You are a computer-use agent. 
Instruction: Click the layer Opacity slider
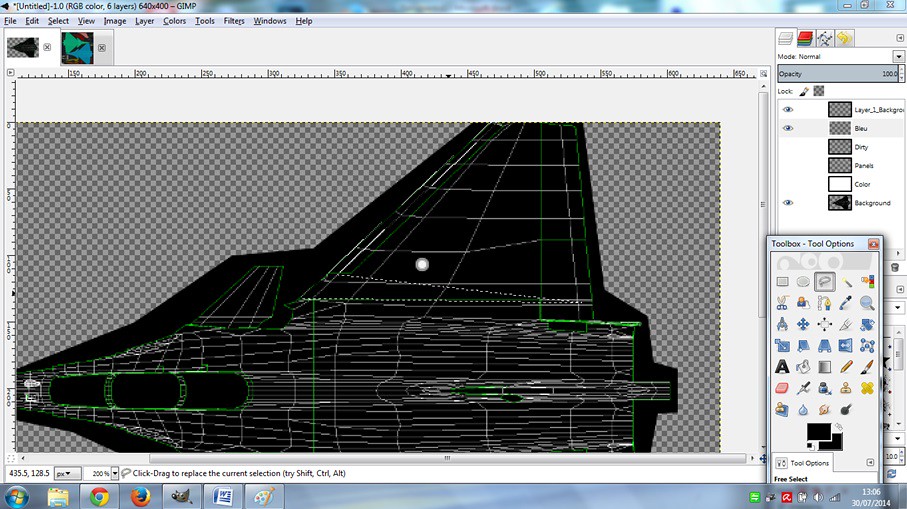[x=838, y=73]
